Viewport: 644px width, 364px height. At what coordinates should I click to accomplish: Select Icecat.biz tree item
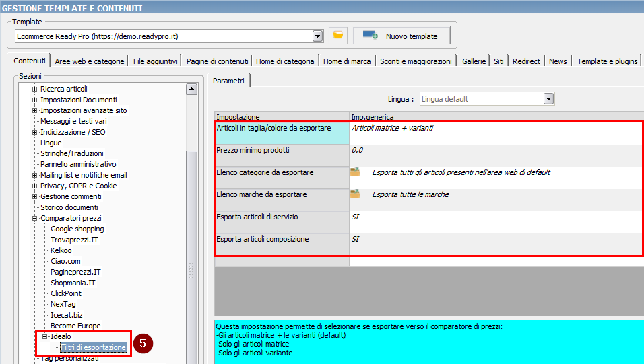(67, 315)
